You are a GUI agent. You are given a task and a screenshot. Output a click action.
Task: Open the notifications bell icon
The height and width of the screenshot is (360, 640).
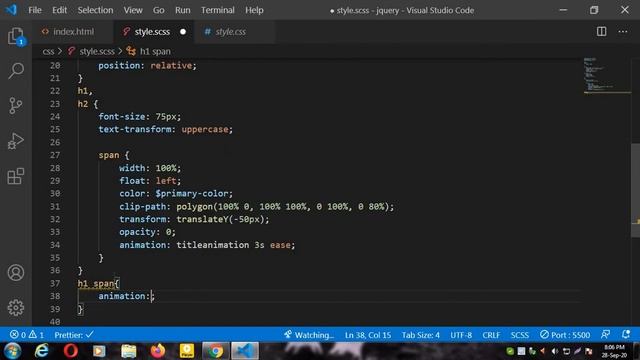point(626,335)
